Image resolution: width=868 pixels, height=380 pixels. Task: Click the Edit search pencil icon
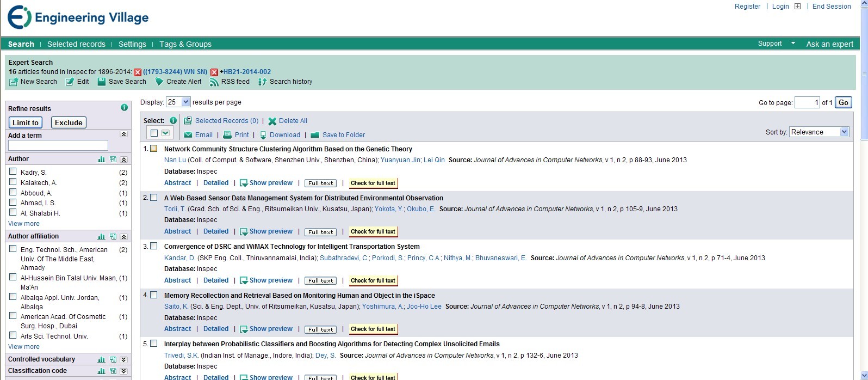[70, 82]
